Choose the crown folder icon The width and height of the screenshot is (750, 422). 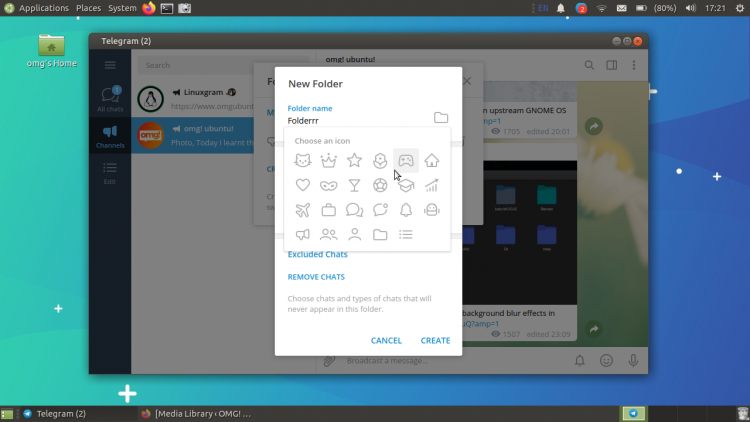point(329,160)
